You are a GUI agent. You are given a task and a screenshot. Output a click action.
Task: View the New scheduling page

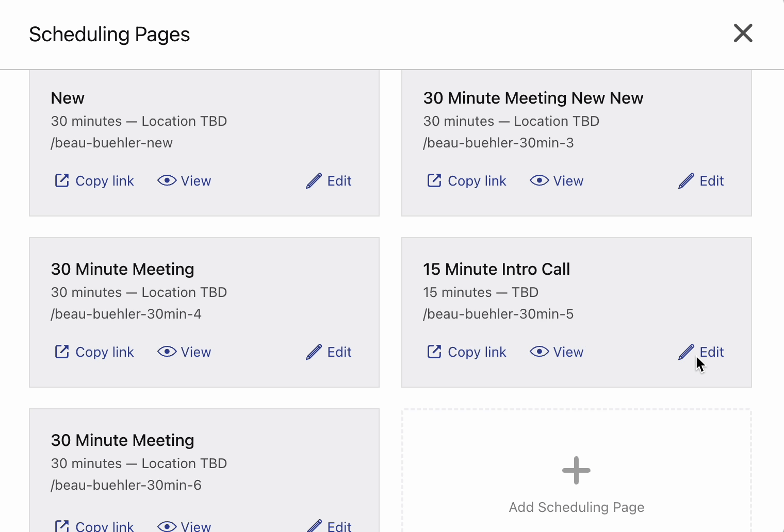[x=196, y=181]
